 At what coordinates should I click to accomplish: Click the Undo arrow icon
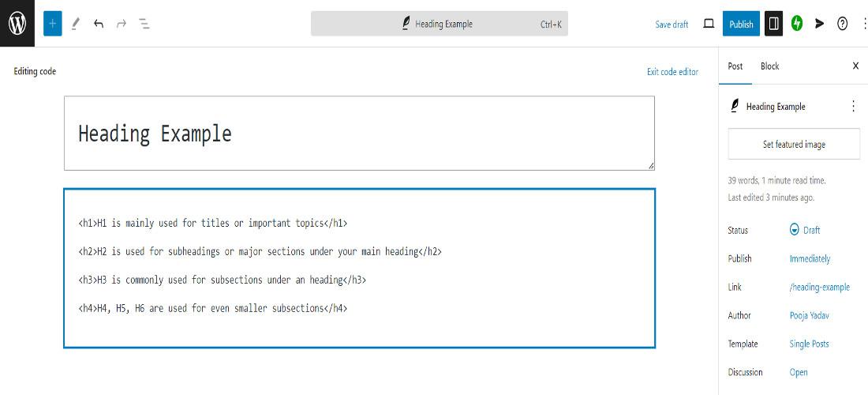99,24
